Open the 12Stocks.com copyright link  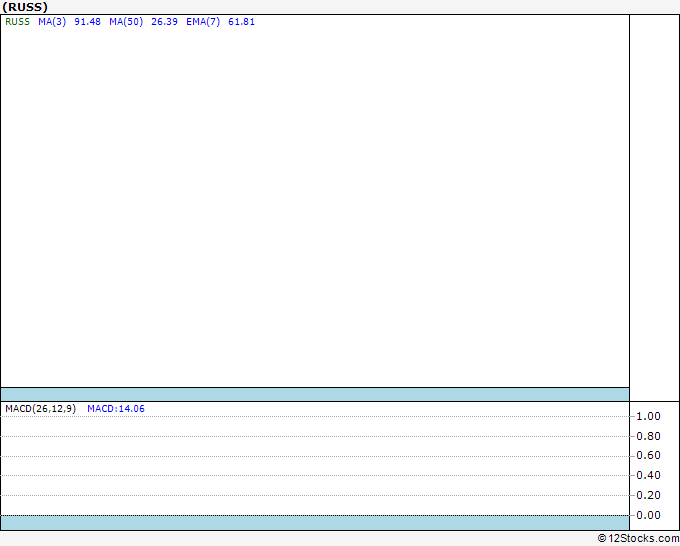tap(638, 539)
